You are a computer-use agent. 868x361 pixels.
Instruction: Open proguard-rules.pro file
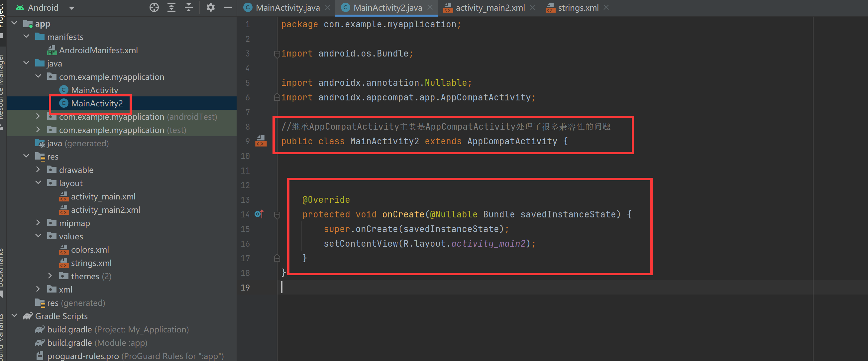[136, 356]
